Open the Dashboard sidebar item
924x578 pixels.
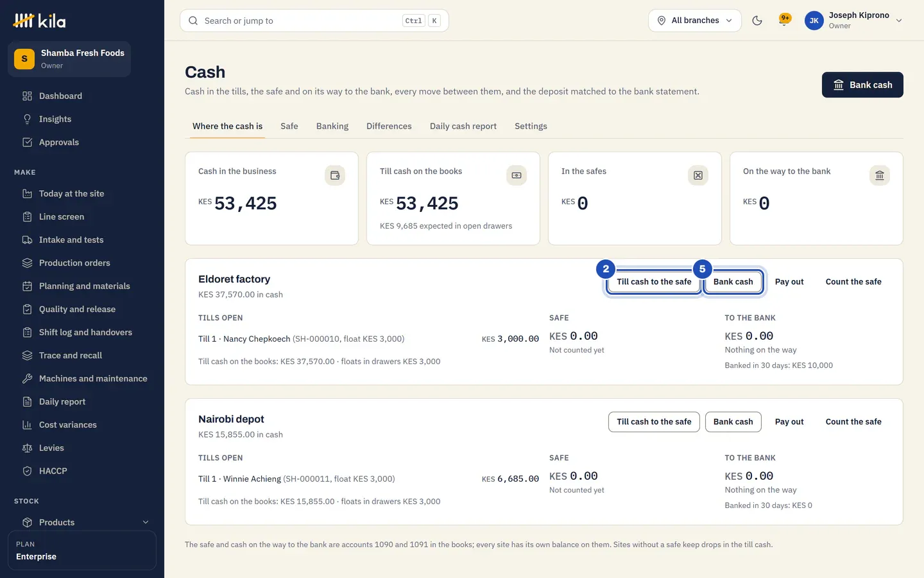82,96
